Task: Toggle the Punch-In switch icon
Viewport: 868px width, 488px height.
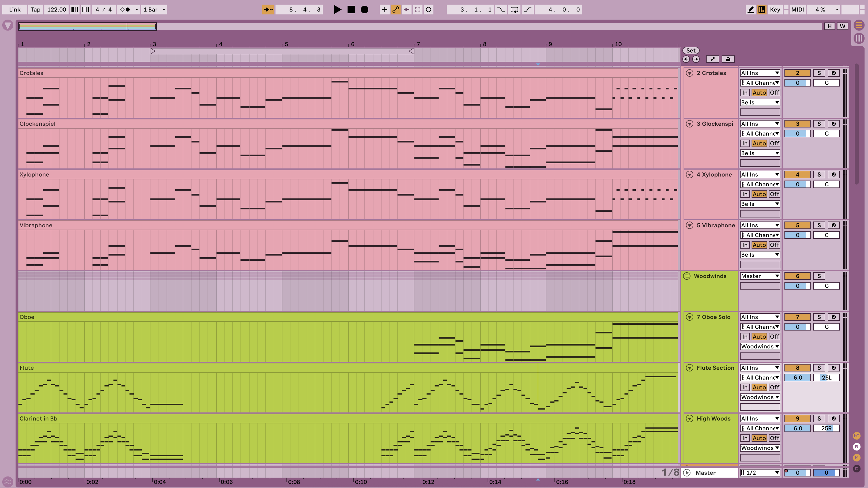Action: pyautogui.click(x=501, y=10)
